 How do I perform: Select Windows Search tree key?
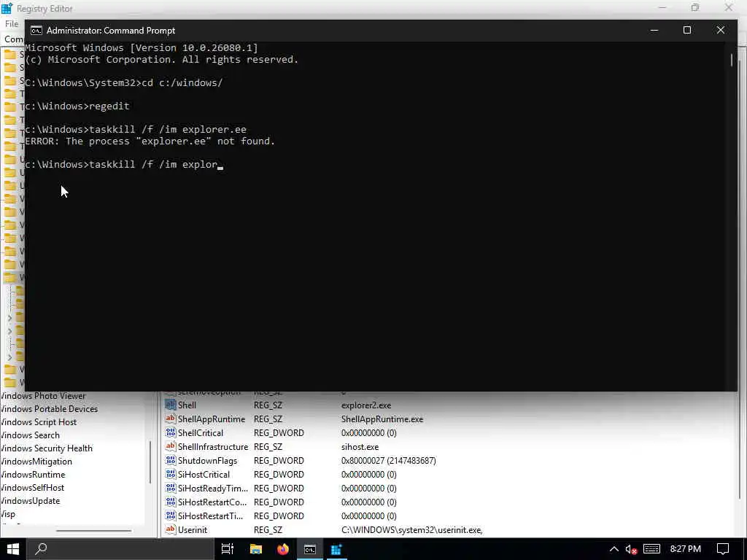30,435
